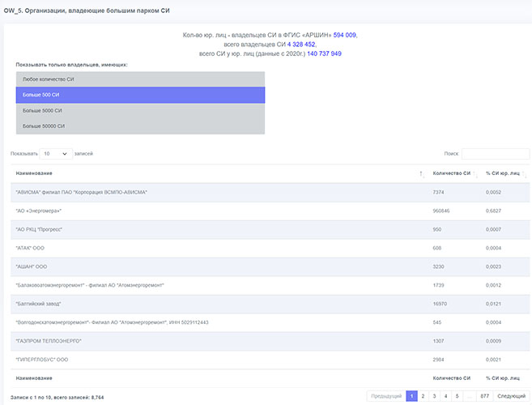Click the percentage value 0,6827
Viewport: 532px width, 405px height.
493,211
